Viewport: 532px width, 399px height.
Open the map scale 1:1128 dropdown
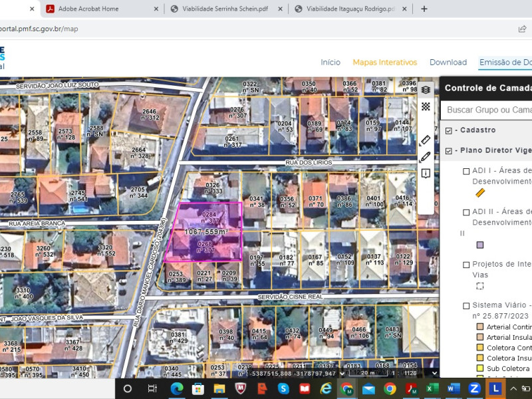coord(434,373)
